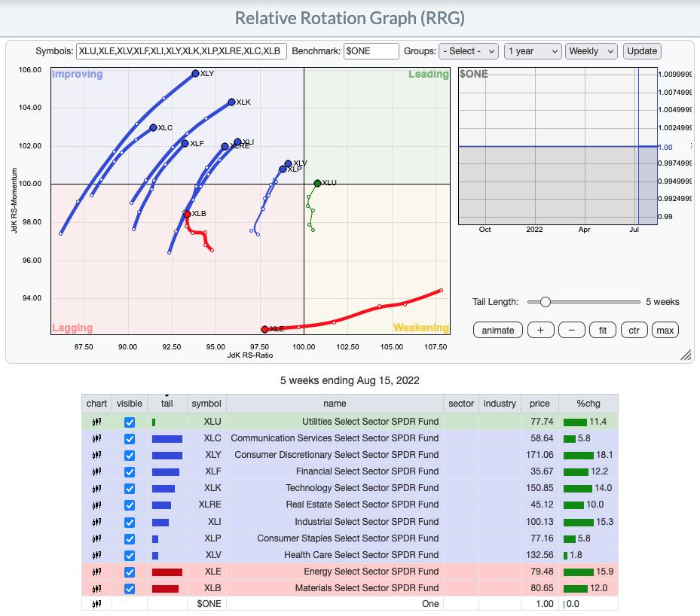Click the red XLE point on graph
The image size is (700, 616).
click(x=264, y=329)
